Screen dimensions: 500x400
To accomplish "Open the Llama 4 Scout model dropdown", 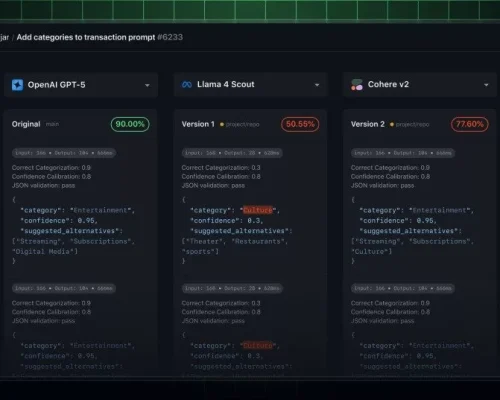I will click(x=250, y=85).
